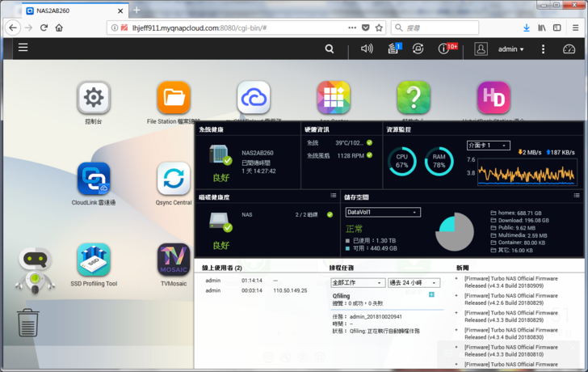Launch TVMosaic application
Image resolution: width=588 pixels, height=372 pixels.
(174, 260)
